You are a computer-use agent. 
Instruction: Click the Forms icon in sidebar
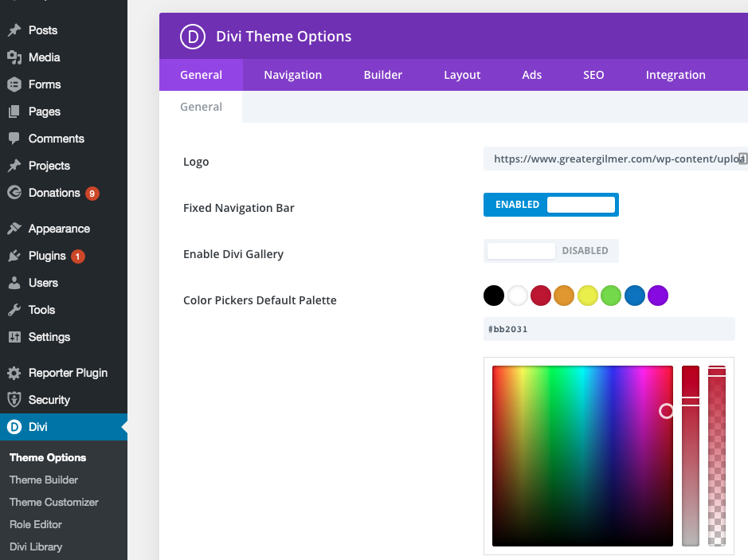click(14, 84)
